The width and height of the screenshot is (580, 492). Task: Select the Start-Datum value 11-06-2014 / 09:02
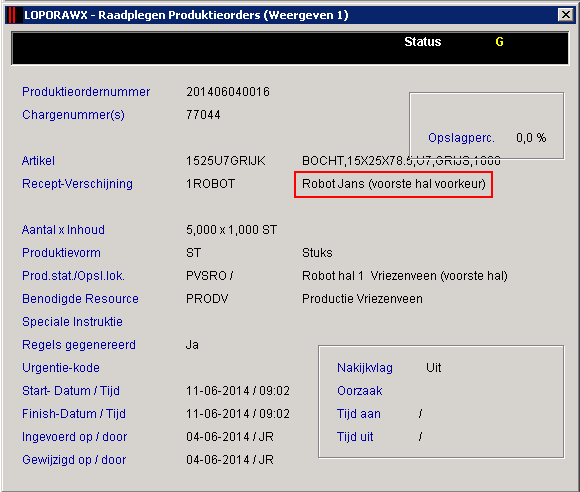click(238, 391)
